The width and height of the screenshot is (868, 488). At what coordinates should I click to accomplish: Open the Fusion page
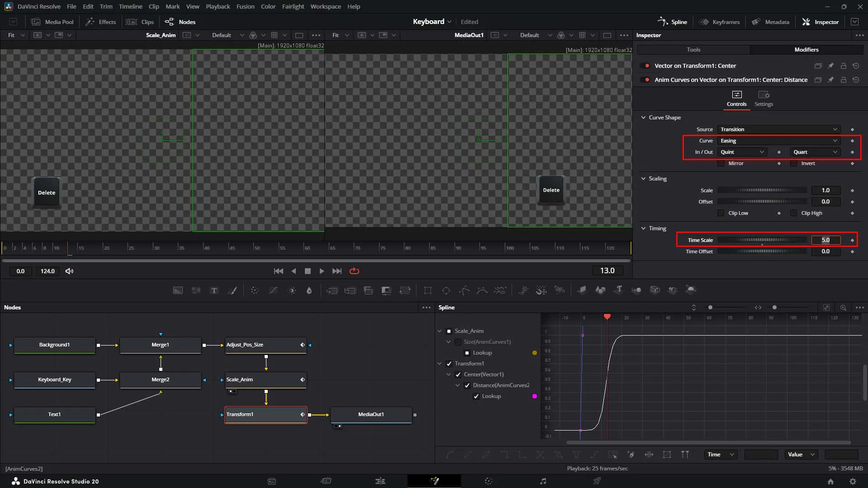[434, 481]
